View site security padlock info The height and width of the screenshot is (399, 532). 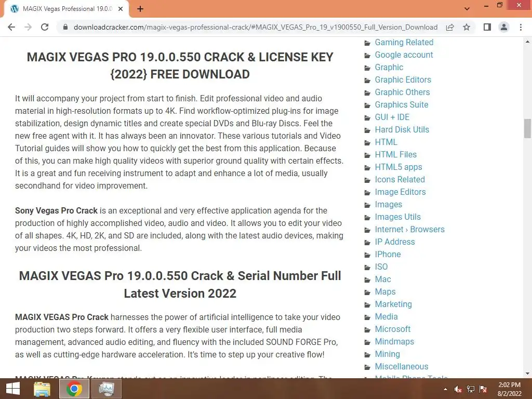[x=65, y=27]
